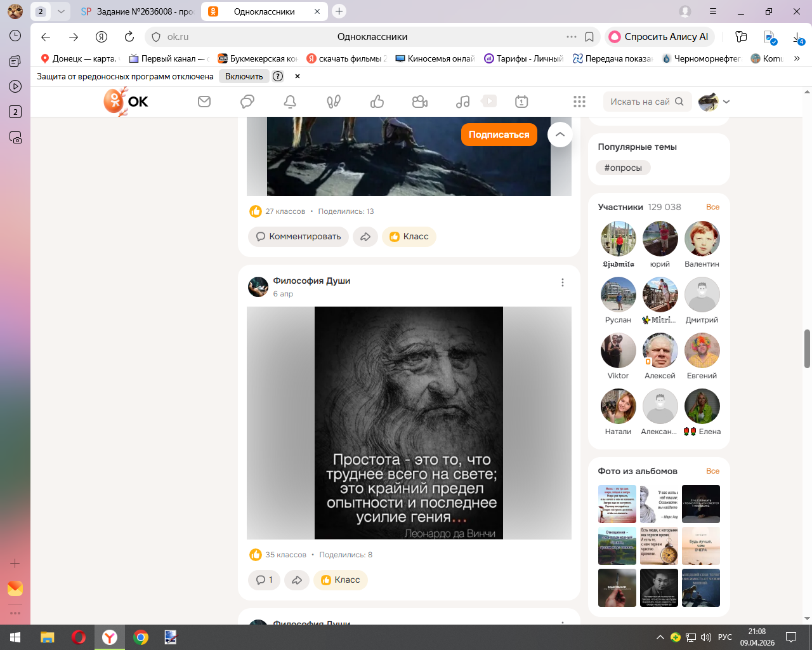This screenshot has height=650, width=812.
Task: Open the Философия Души group name link
Action: (x=311, y=281)
